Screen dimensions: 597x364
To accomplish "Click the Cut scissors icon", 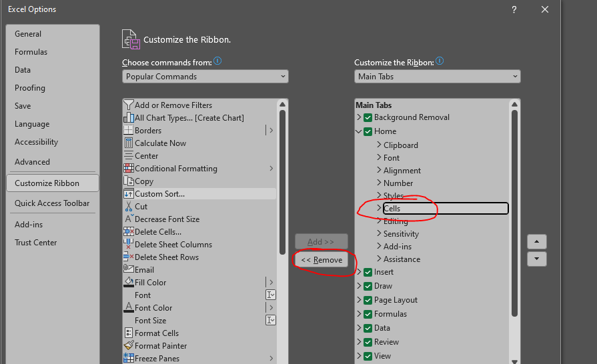I will tap(129, 207).
